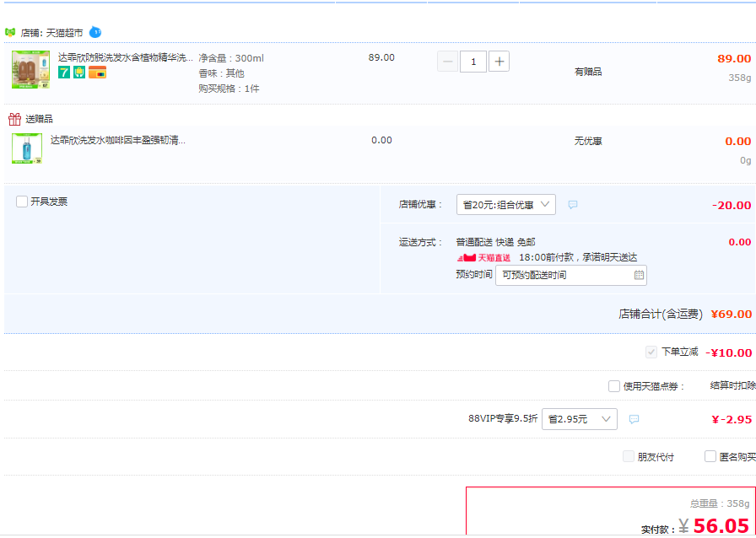Click the 香味：其他 text
The width and height of the screenshot is (756, 538).
(221, 73)
